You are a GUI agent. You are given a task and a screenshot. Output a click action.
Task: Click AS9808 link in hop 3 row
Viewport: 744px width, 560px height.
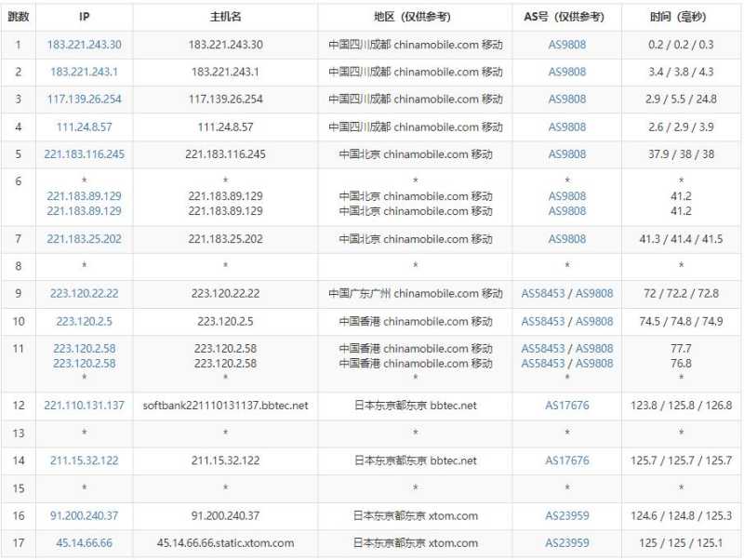(567, 99)
